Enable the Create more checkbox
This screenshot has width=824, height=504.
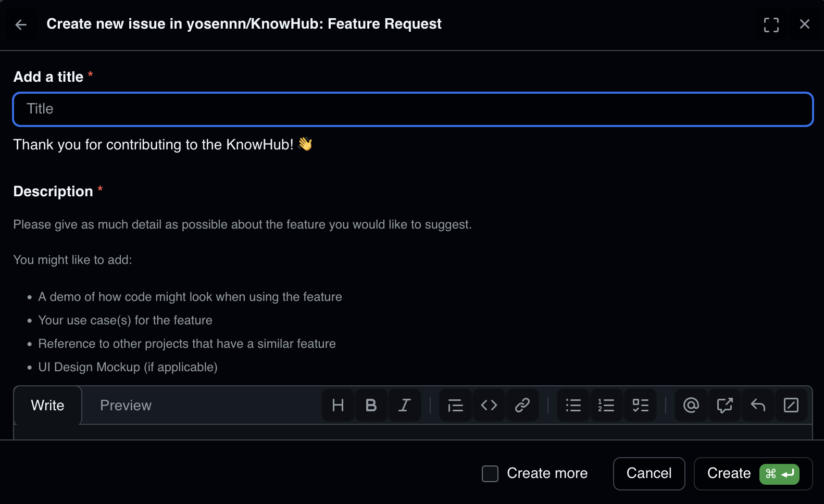[x=490, y=474]
